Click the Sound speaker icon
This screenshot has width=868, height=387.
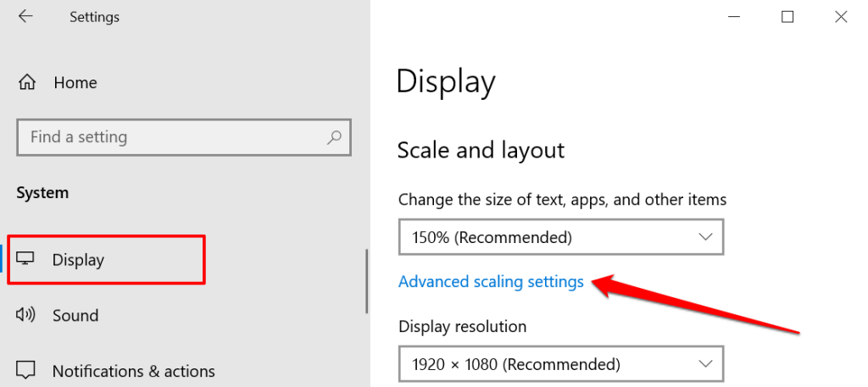pyautogui.click(x=26, y=315)
